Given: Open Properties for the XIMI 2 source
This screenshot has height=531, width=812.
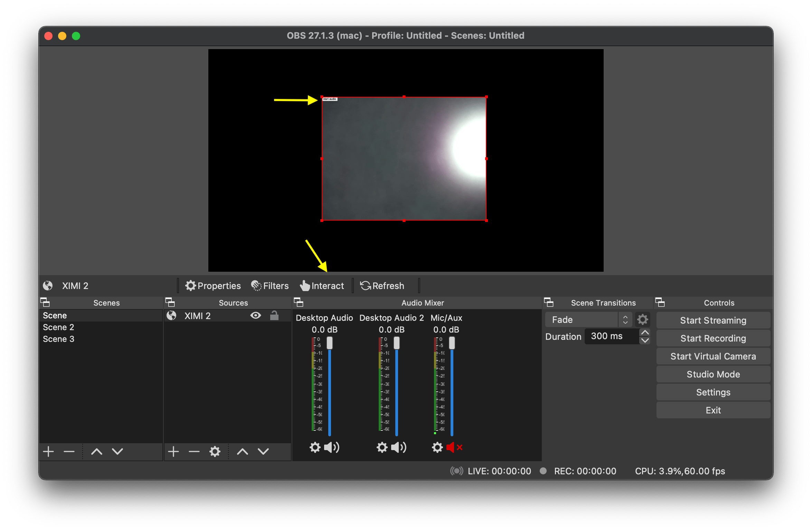Looking at the screenshot, I should [x=213, y=286].
